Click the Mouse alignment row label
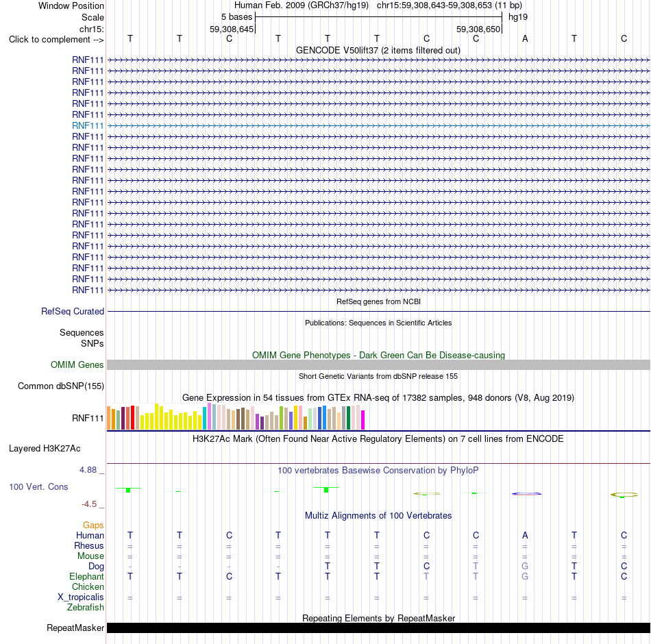Image resolution: width=651 pixels, height=644 pixels. tap(90, 556)
